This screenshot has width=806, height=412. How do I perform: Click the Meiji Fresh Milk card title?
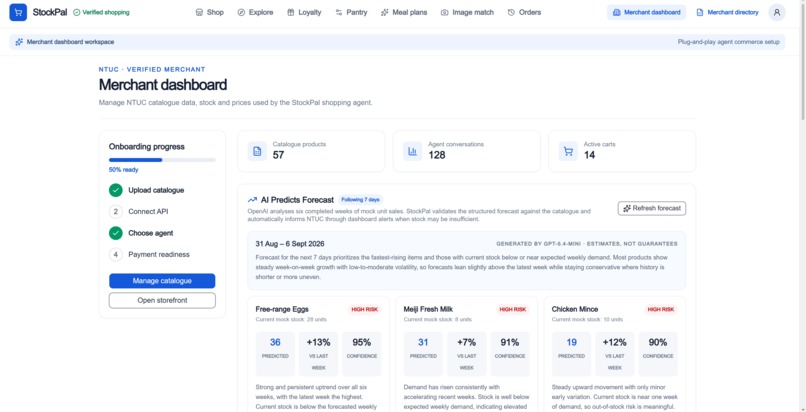pos(428,309)
